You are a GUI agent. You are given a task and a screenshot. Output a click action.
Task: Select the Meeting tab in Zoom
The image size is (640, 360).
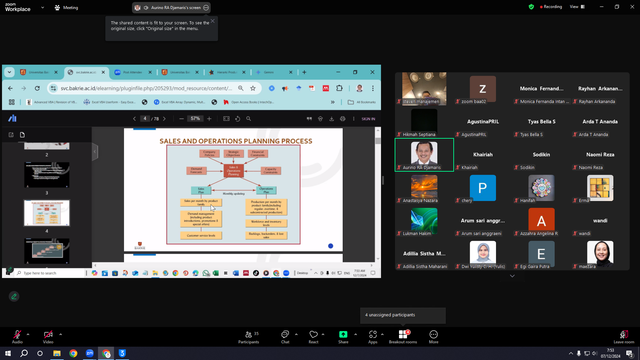pyautogui.click(x=67, y=7)
